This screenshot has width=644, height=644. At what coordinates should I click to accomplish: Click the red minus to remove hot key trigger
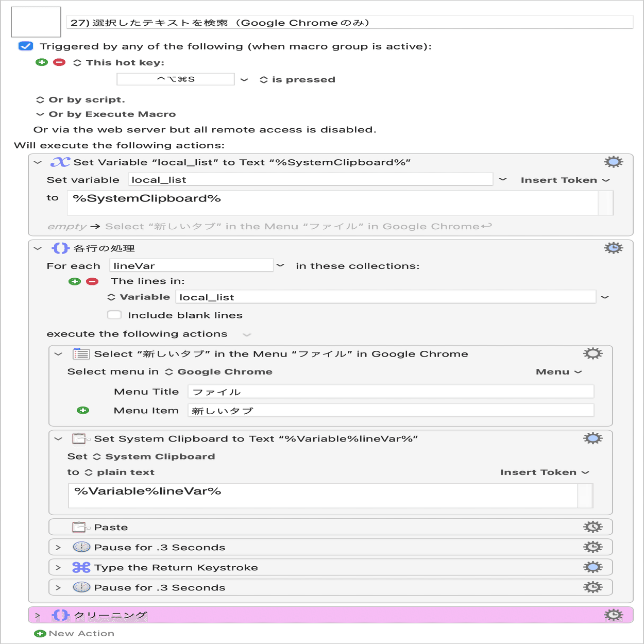click(x=60, y=62)
